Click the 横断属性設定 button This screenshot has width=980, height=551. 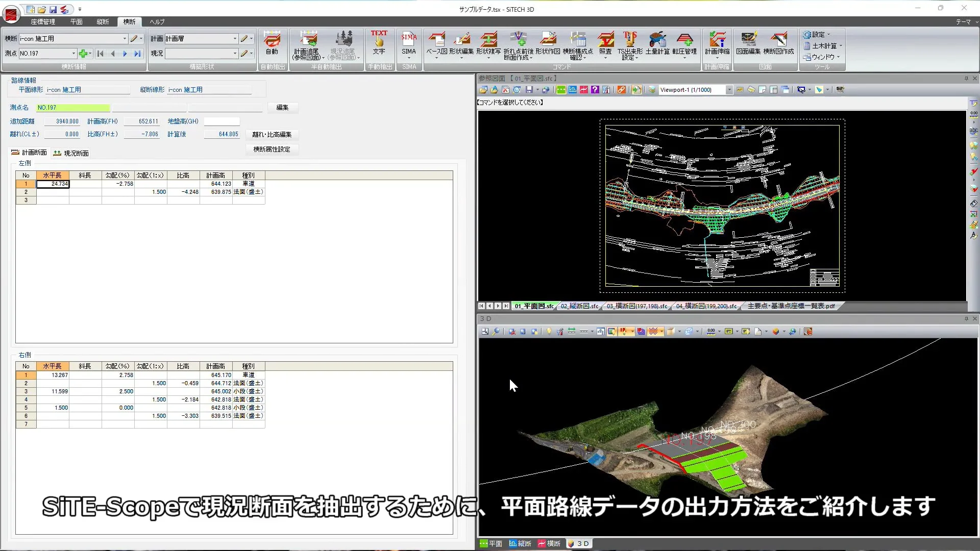pyautogui.click(x=272, y=149)
